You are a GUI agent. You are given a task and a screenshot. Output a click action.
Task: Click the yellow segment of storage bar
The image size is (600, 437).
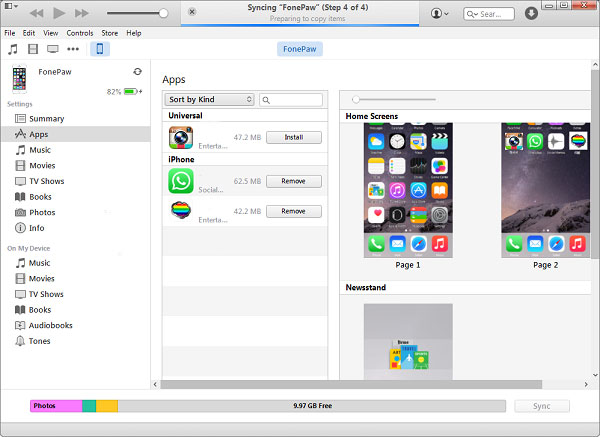tap(107, 406)
